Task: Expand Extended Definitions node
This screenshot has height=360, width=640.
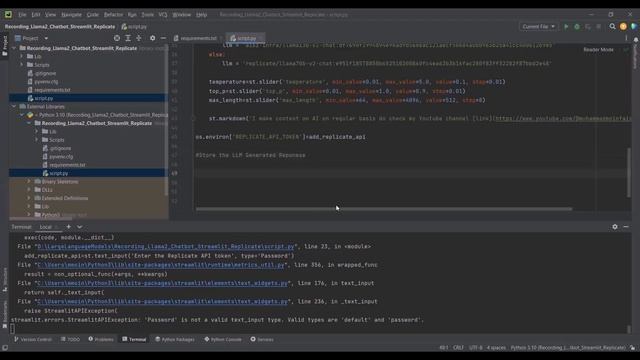Action: (x=29, y=198)
